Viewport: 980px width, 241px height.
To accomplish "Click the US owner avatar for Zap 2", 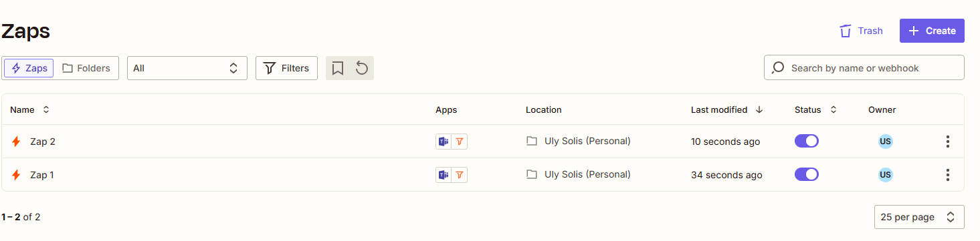I will pos(886,142).
